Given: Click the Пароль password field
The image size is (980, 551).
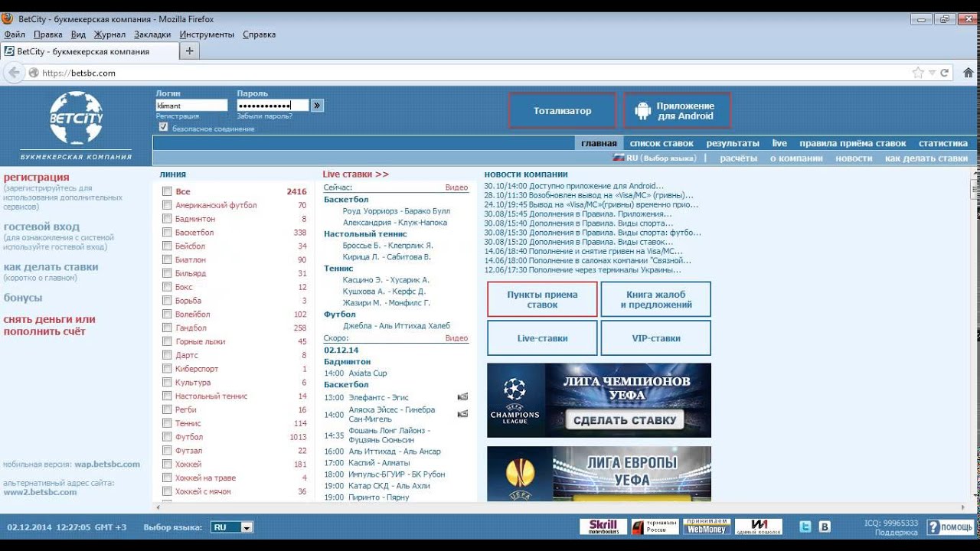Looking at the screenshot, I should (273, 106).
